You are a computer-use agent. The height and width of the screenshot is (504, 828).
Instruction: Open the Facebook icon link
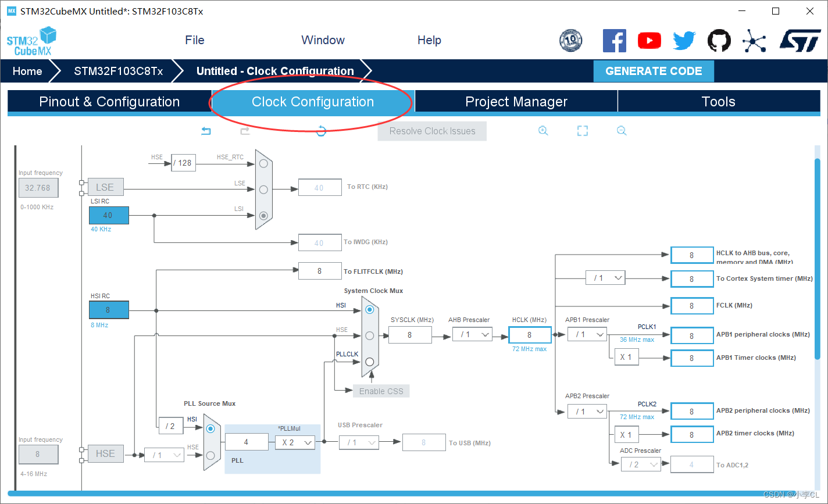pyautogui.click(x=615, y=40)
